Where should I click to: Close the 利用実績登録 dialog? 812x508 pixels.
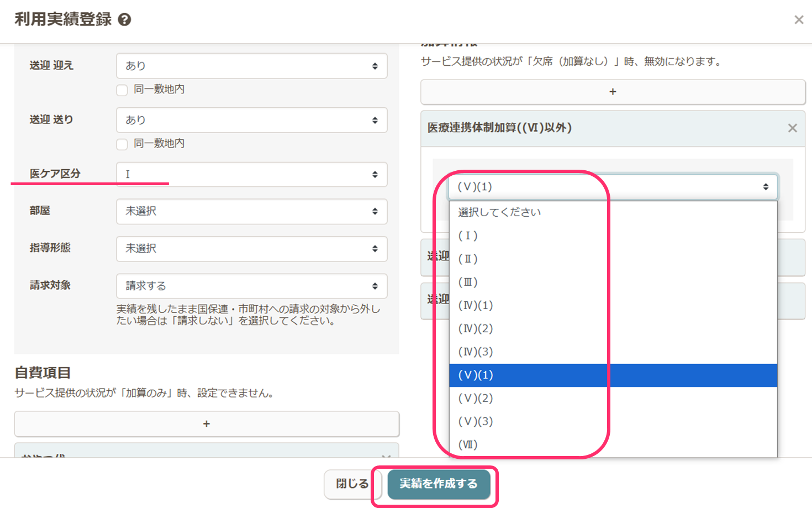pos(798,20)
